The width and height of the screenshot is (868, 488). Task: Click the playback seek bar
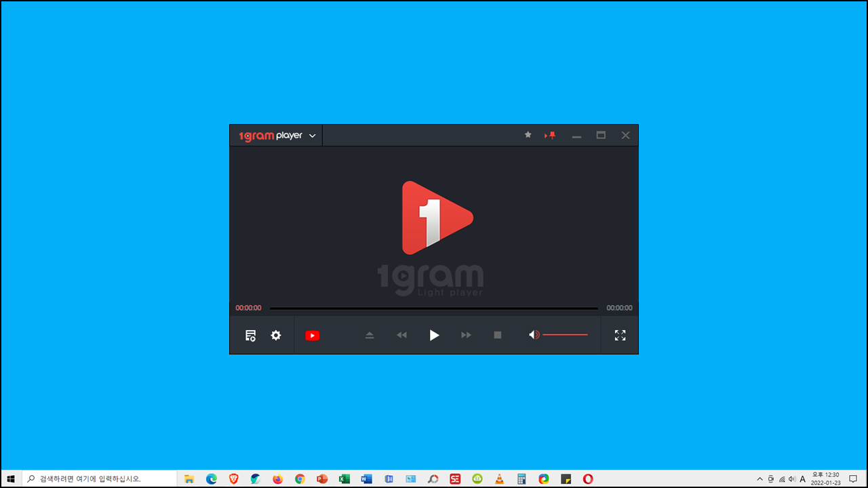pyautogui.click(x=434, y=308)
